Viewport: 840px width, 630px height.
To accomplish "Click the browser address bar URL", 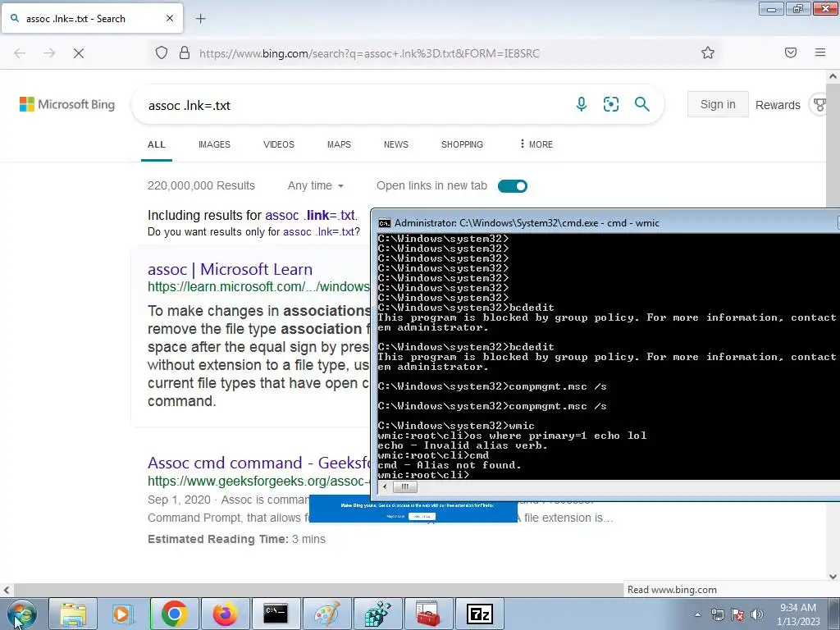I will pos(369,53).
